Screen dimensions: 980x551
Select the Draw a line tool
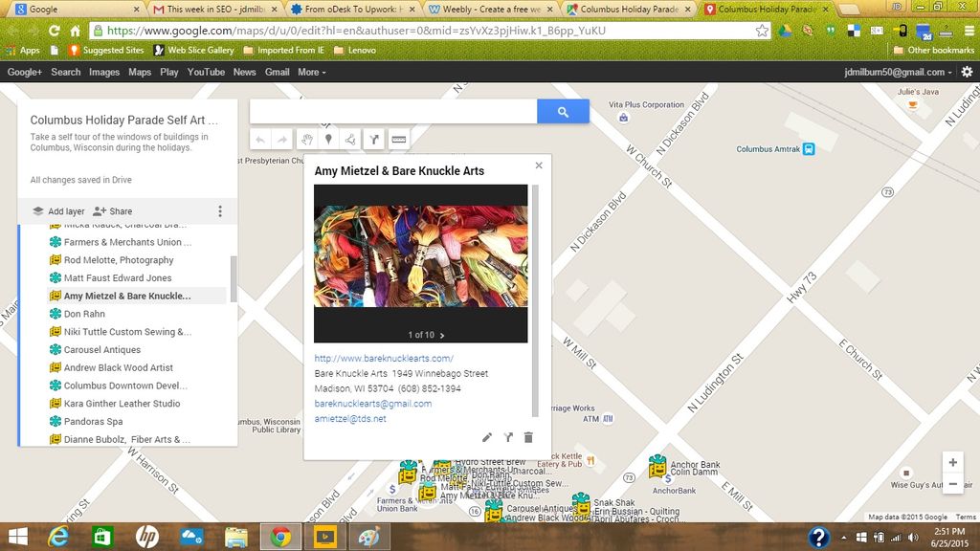pyautogui.click(x=350, y=140)
